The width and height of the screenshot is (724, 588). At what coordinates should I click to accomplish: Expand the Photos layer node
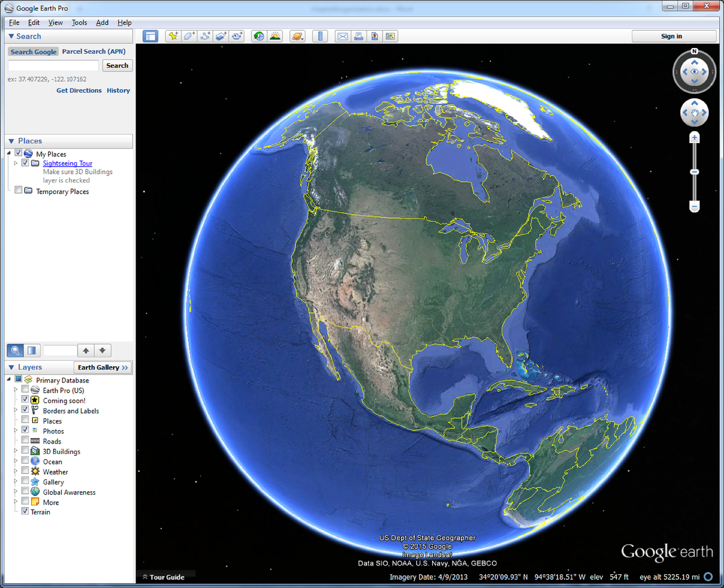(16, 431)
